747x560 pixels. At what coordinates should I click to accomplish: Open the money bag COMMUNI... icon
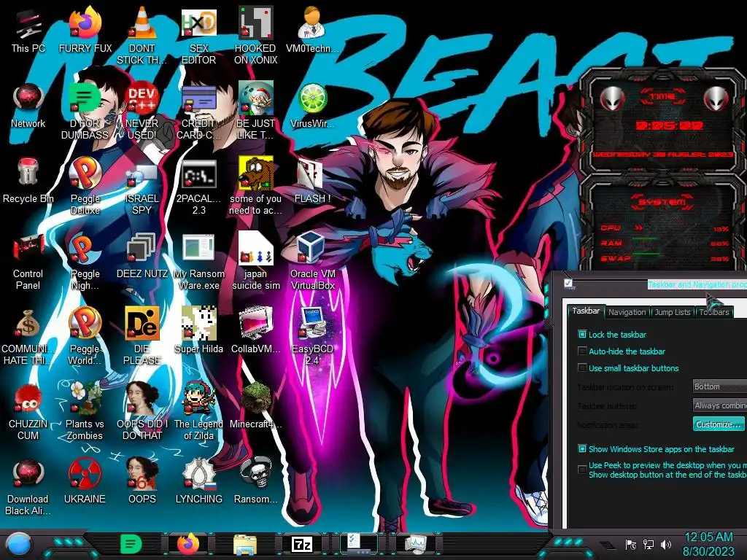28,336
